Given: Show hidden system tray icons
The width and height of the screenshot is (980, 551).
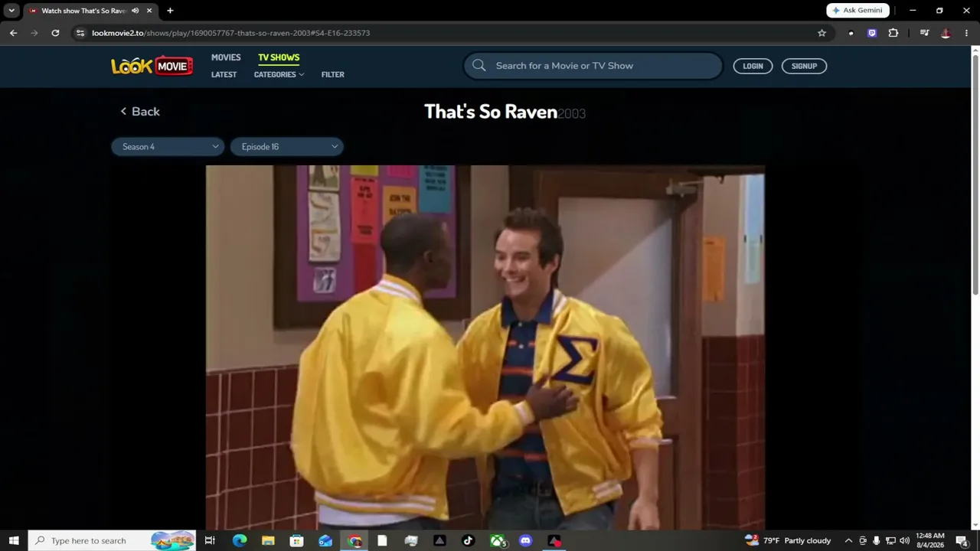Looking at the screenshot, I should (x=848, y=540).
